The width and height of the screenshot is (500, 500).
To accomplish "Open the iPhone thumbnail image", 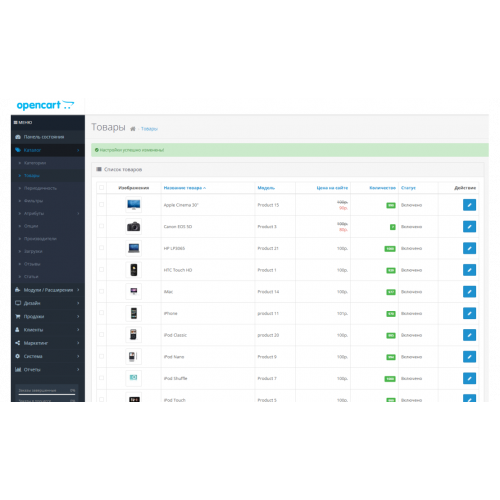I will coord(134,313).
